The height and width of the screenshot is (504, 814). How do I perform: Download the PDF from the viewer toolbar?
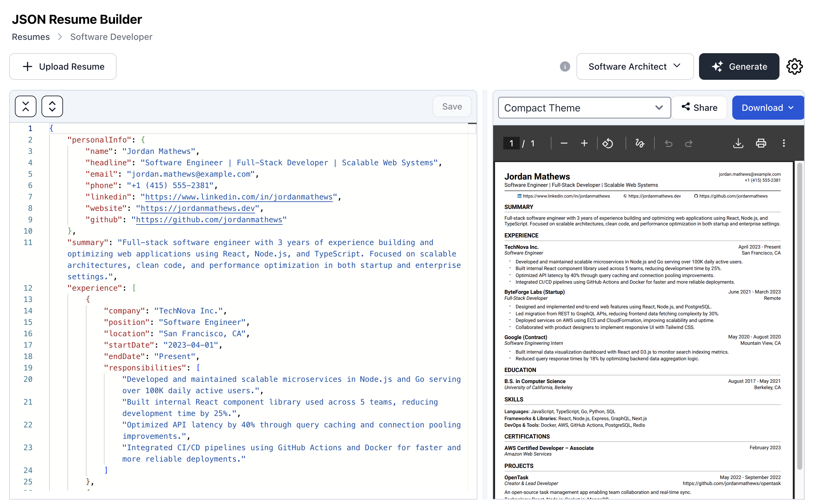[738, 143]
